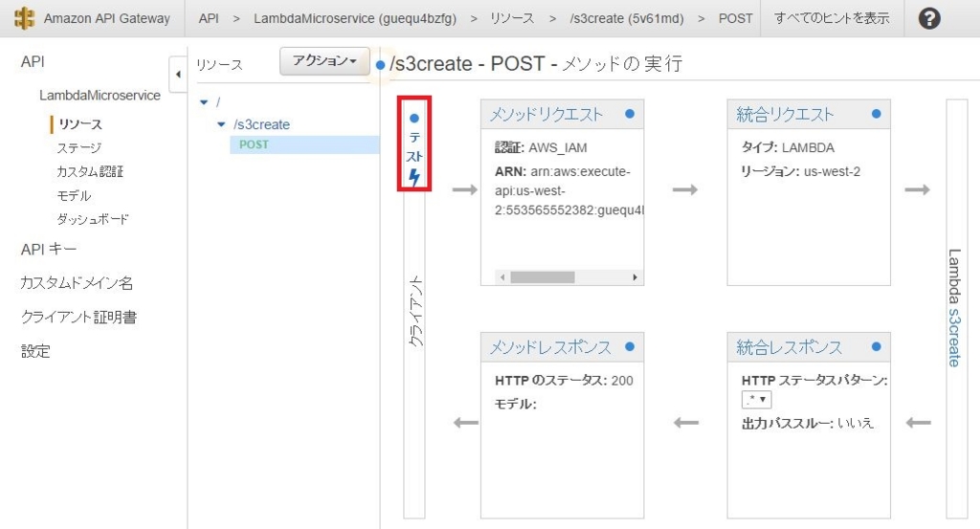Image resolution: width=980 pixels, height=529 pixels.
Task: Open クライアント証明書 in the sidebar
Action: (x=78, y=318)
